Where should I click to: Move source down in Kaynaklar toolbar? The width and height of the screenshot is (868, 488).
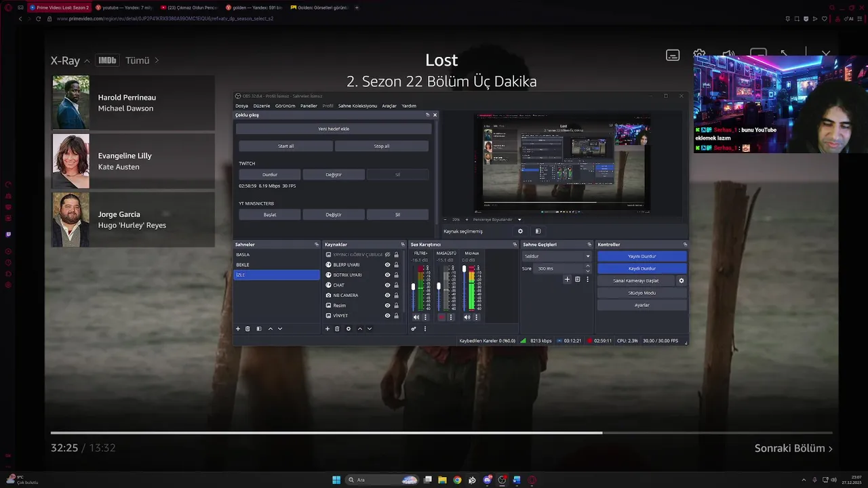click(x=370, y=329)
